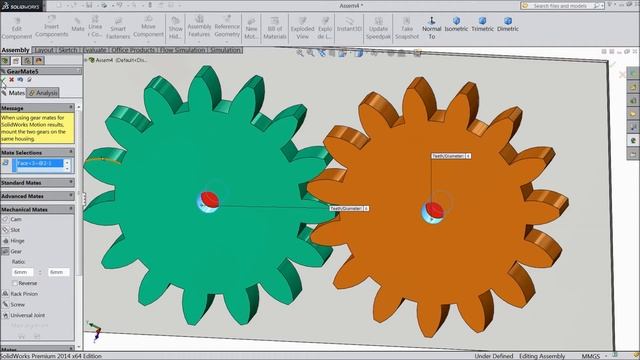This screenshot has height=360, width=640.
Task: Switch to Trimetric view
Action: (x=482, y=24)
